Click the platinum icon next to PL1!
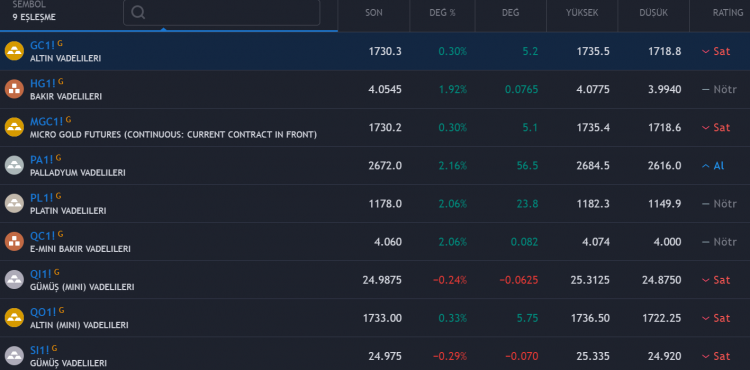 pos(14,204)
